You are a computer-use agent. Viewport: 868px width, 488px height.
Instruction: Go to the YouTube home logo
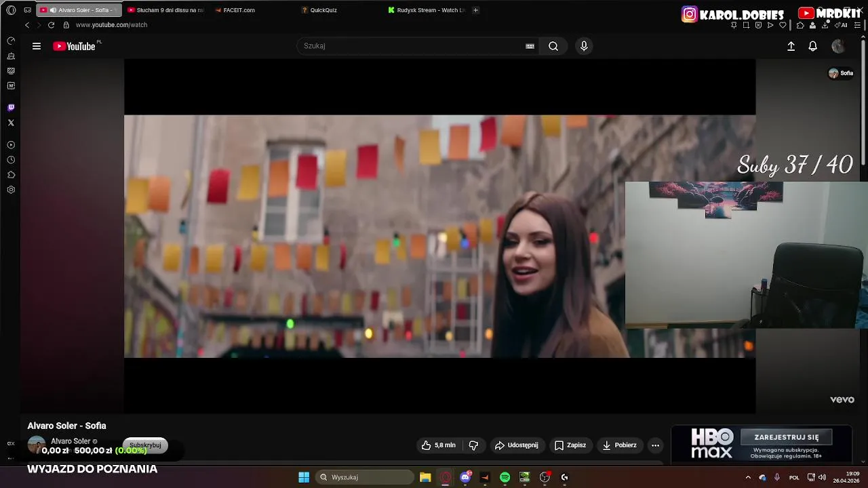[74, 46]
